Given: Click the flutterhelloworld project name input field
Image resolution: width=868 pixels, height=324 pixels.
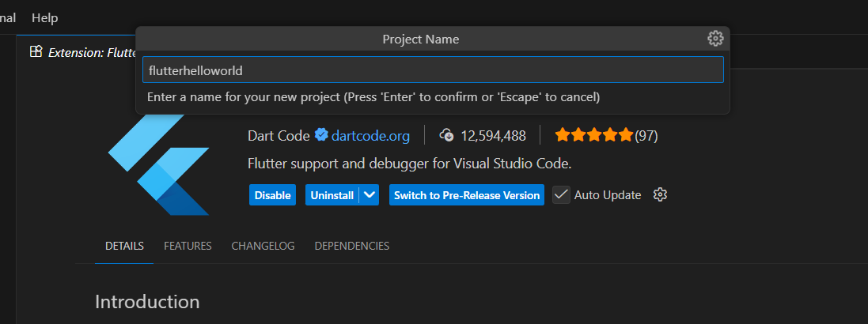Looking at the screenshot, I should coord(433,70).
